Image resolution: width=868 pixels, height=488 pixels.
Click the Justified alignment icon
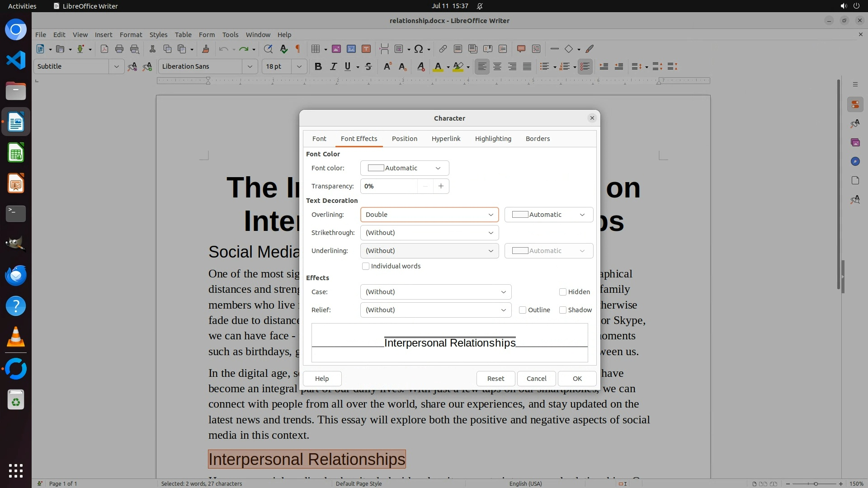(527, 66)
